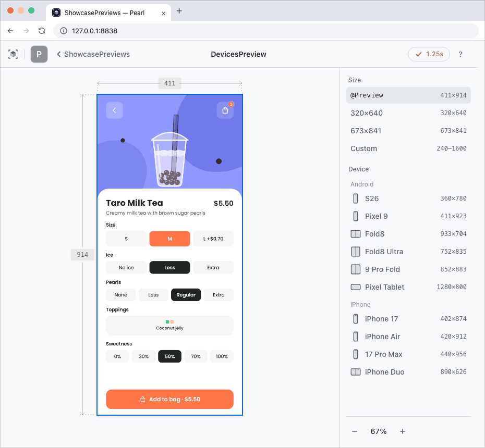The height and width of the screenshot is (448, 485).
Task: Toggle the Coconut jelly topping
Action: click(x=169, y=326)
